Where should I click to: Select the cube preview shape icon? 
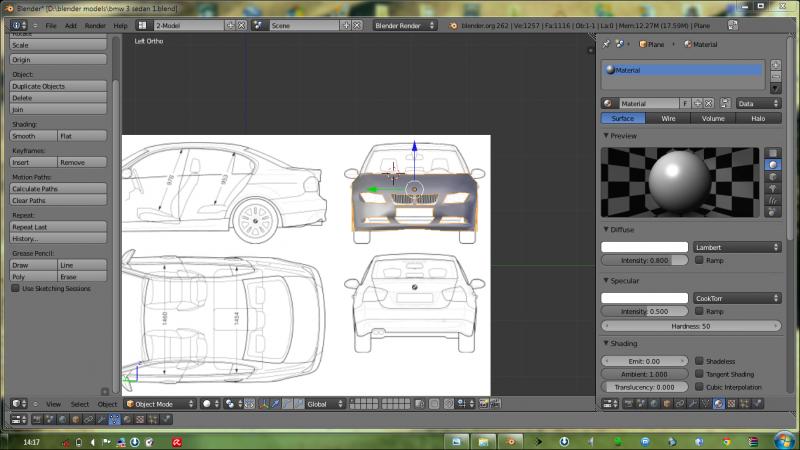click(x=773, y=177)
